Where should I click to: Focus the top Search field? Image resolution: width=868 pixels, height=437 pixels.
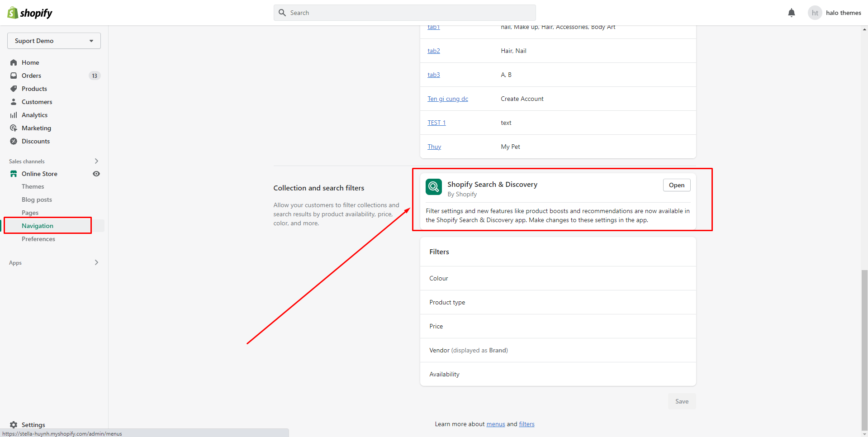[404, 13]
